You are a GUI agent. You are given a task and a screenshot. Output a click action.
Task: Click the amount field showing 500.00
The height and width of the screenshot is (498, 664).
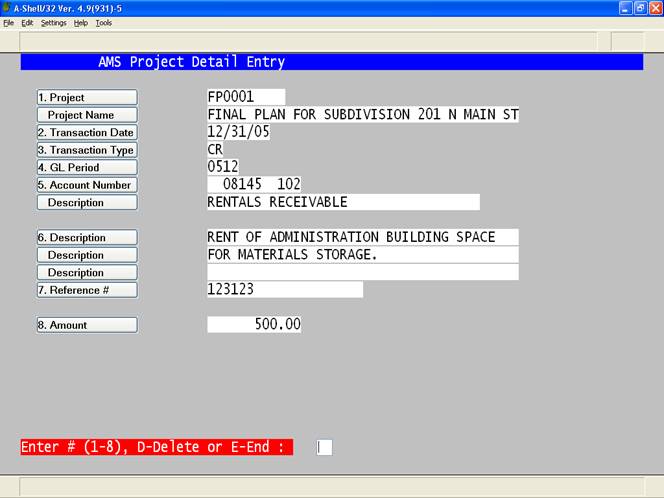click(254, 324)
